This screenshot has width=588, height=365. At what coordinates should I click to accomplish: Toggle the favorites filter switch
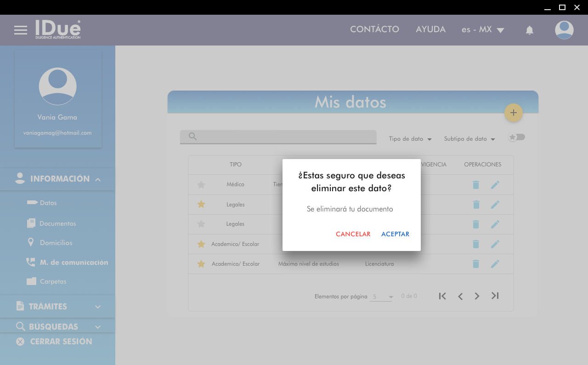click(x=516, y=137)
